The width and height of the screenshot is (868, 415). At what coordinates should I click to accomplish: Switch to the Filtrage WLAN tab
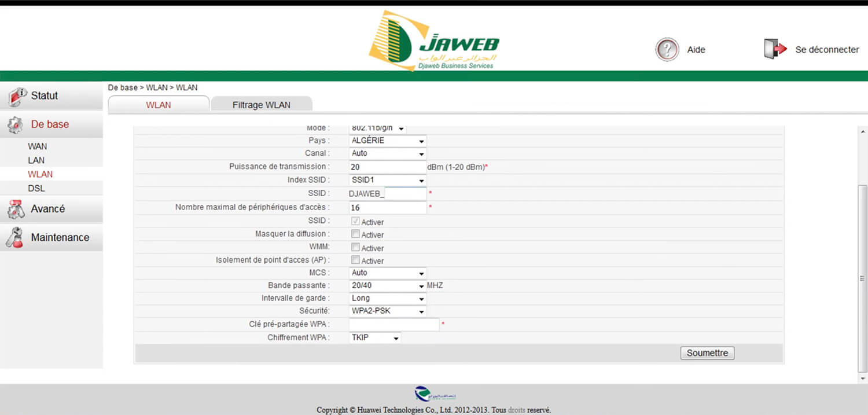pyautogui.click(x=262, y=105)
